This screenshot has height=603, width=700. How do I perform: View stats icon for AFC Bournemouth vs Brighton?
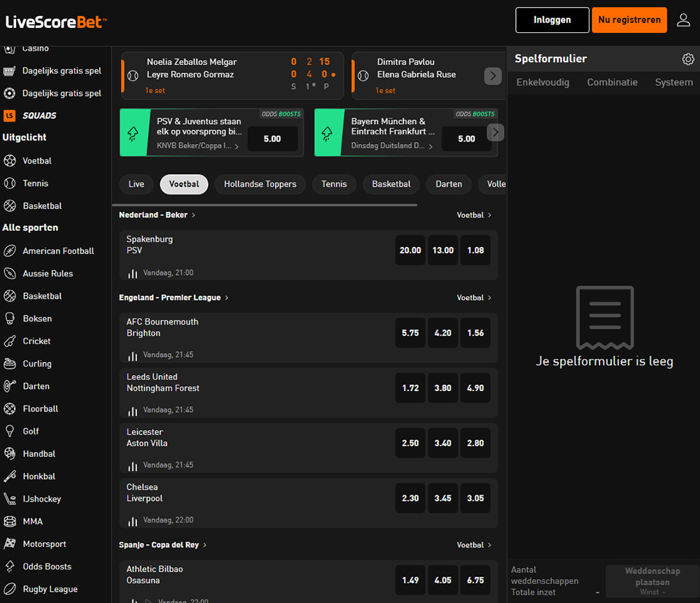(x=132, y=355)
